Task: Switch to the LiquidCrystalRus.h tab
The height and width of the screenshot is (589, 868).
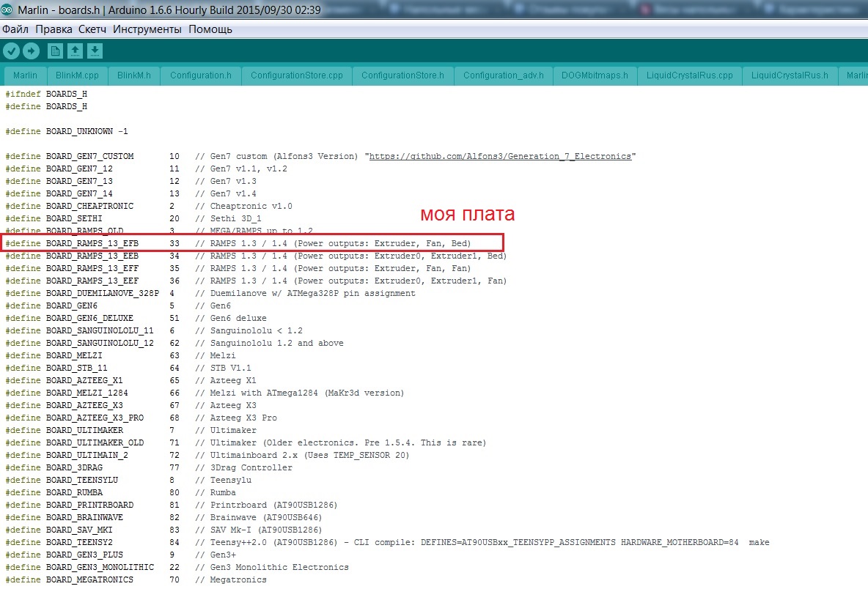Action: [790, 75]
